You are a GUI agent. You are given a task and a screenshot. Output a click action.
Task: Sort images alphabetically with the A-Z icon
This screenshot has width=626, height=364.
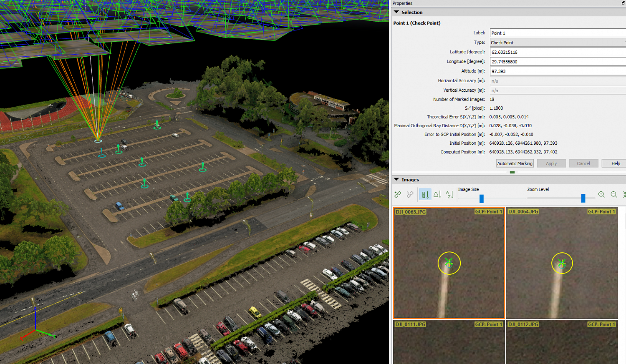point(449,194)
